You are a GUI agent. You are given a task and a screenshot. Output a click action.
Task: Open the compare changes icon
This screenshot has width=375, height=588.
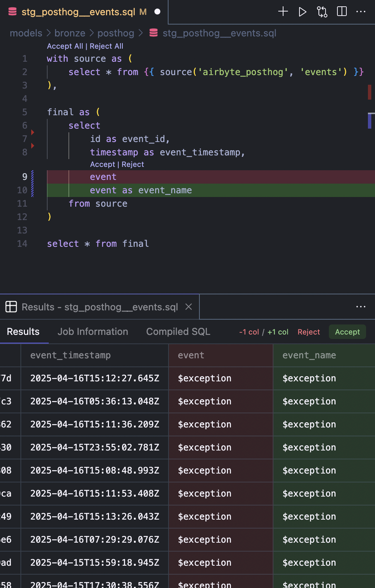[322, 12]
